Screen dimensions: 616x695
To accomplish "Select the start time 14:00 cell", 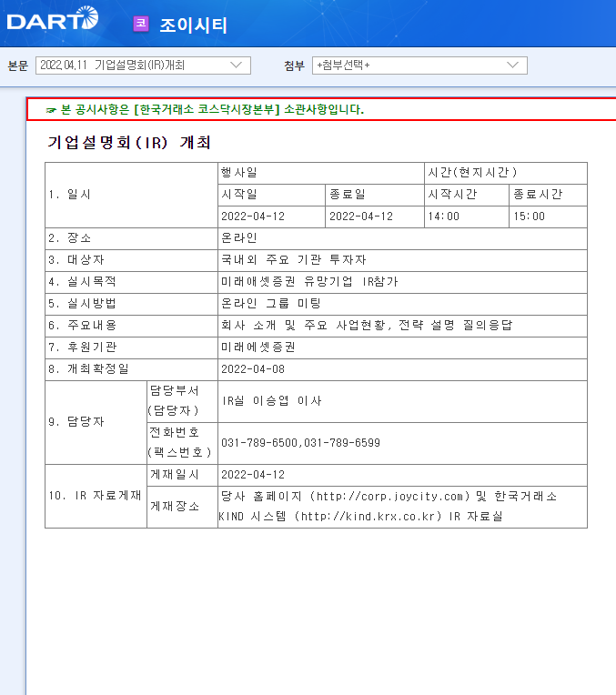I will (x=467, y=217).
